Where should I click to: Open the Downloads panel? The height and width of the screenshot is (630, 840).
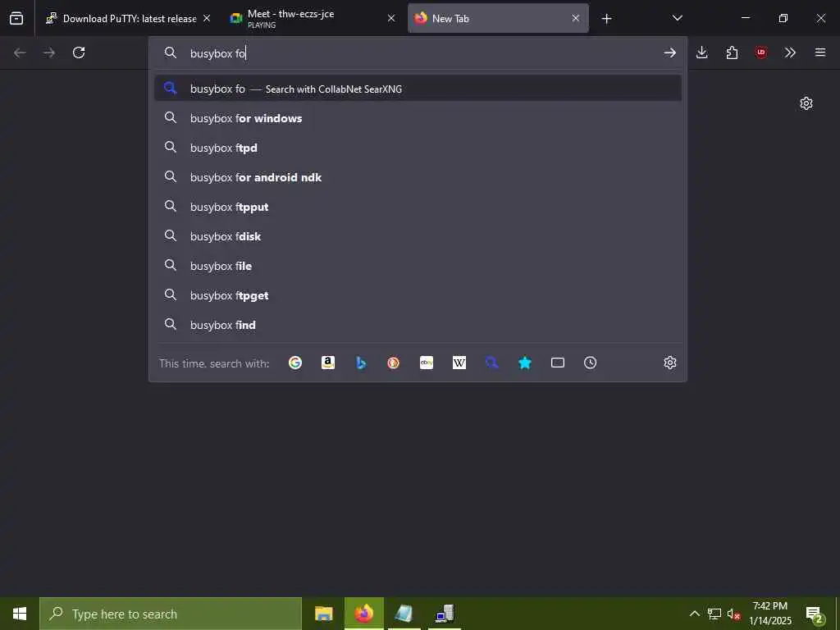702,52
